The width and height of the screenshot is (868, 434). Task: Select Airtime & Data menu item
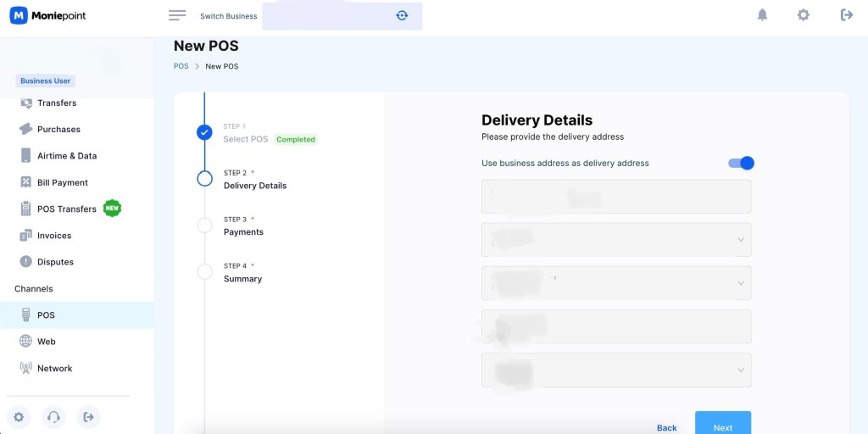pos(67,156)
